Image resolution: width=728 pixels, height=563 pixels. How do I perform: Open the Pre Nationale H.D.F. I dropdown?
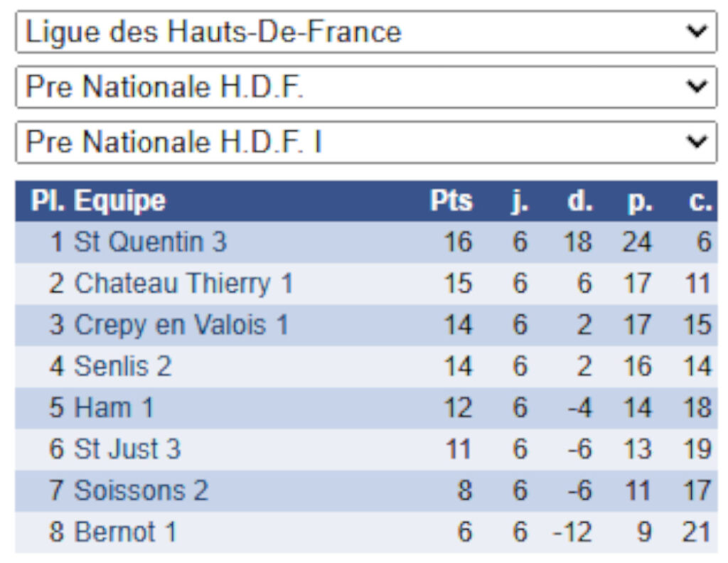coord(365,142)
